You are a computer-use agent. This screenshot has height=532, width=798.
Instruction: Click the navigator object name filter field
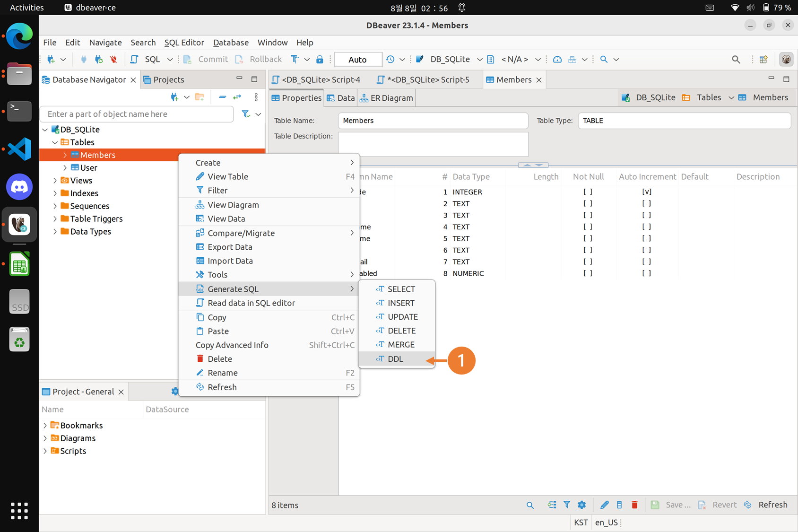point(137,114)
